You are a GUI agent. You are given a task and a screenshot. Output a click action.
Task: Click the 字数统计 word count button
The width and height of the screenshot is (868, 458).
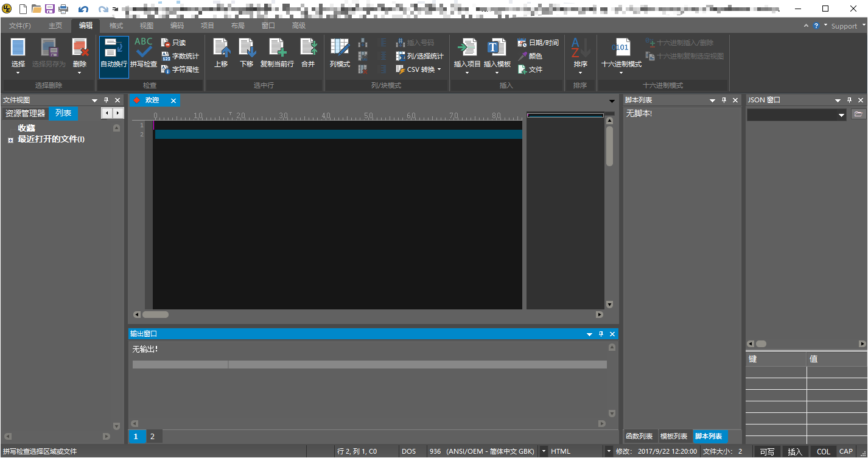point(181,55)
